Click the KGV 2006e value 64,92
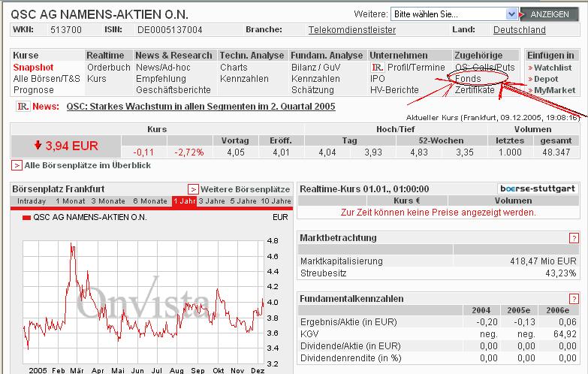The height and width of the screenshot is (374, 588). [x=565, y=334]
